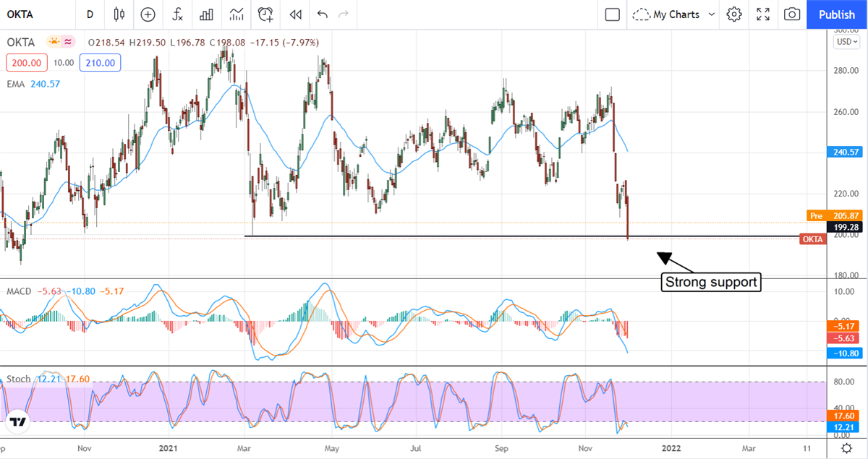This screenshot has height=459, width=868.
Task: Toggle the sun pre-market status badge
Action: (x=53, y=42)
